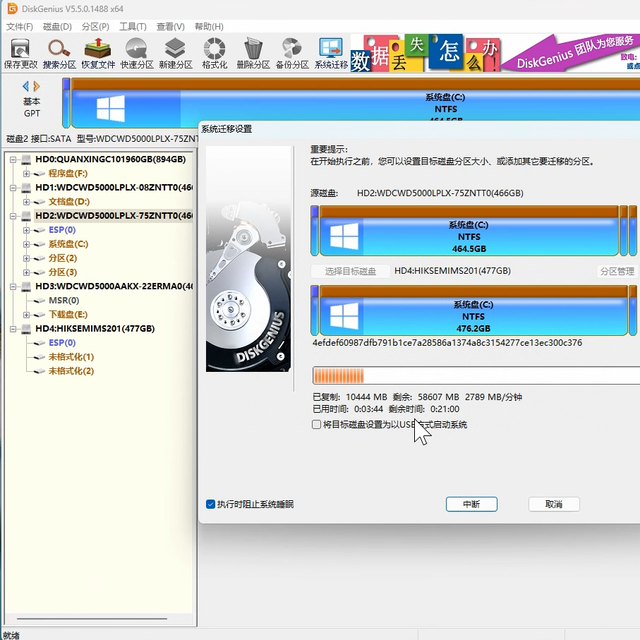640x640 pixels.
Task: Select 系统盘(C:) in disk tree
Action: coord(68,244)
